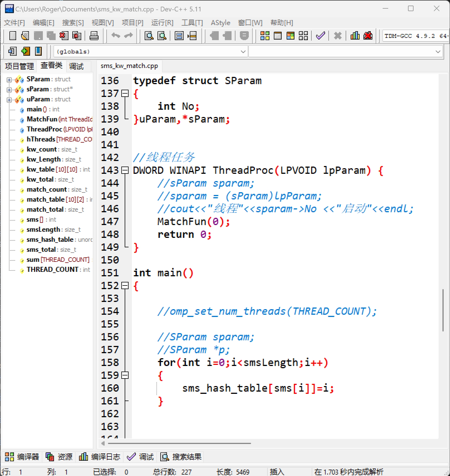Open the 视图[V] menu
This screenshot has height=476, width=450.
tap(103, 23)
